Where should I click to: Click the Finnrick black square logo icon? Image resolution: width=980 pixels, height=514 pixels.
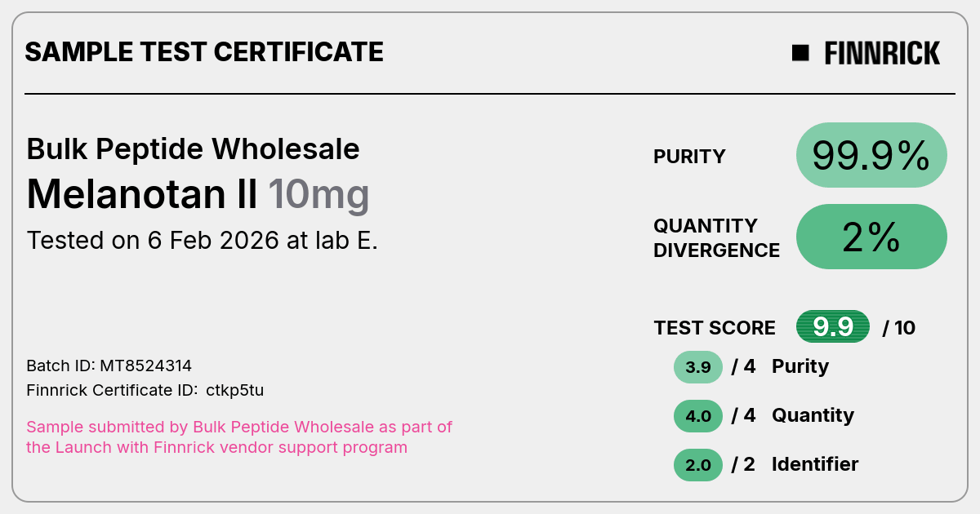[x=800, y=53]
